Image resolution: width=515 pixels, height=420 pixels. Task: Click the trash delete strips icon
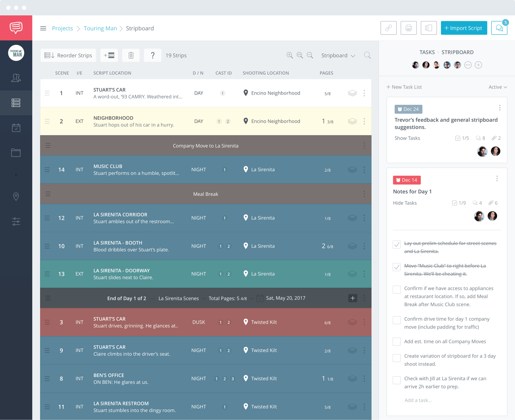point(131,55)
